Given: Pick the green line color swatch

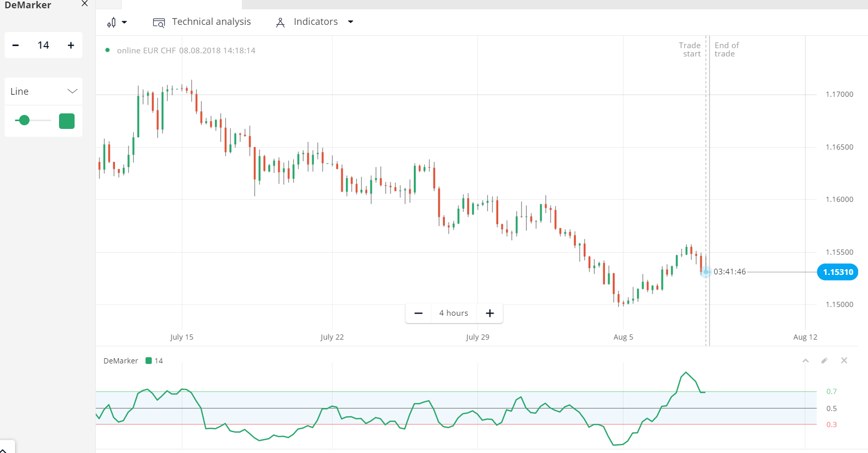Looking at the screenshot, I should click(67, 121).
